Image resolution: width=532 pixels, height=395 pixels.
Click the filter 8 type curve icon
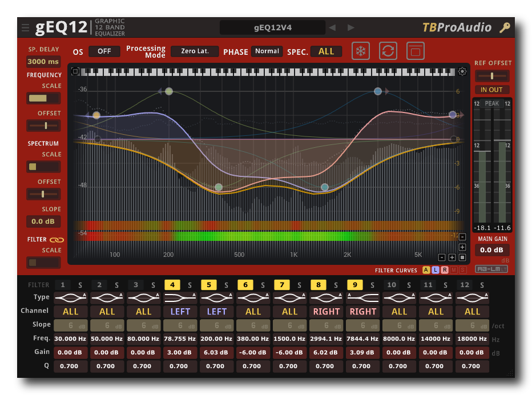[326, 297]
